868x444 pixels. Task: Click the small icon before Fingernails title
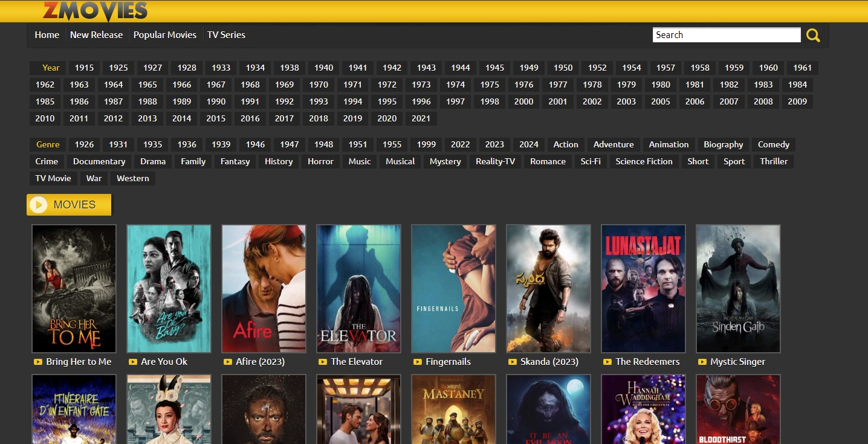(x=417, y=362)
